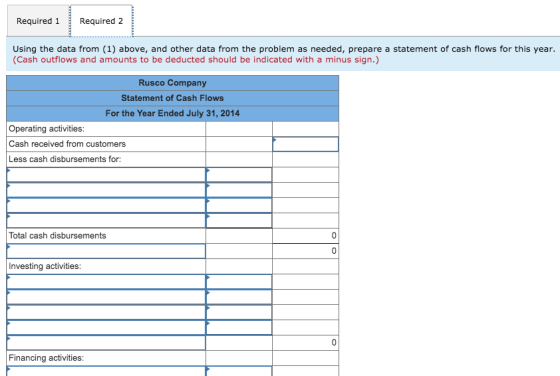Click the amount field directly above Total cash disbursements row
Image resolution: width=560 pixels, height=376 pixels.
click(239, 221)
